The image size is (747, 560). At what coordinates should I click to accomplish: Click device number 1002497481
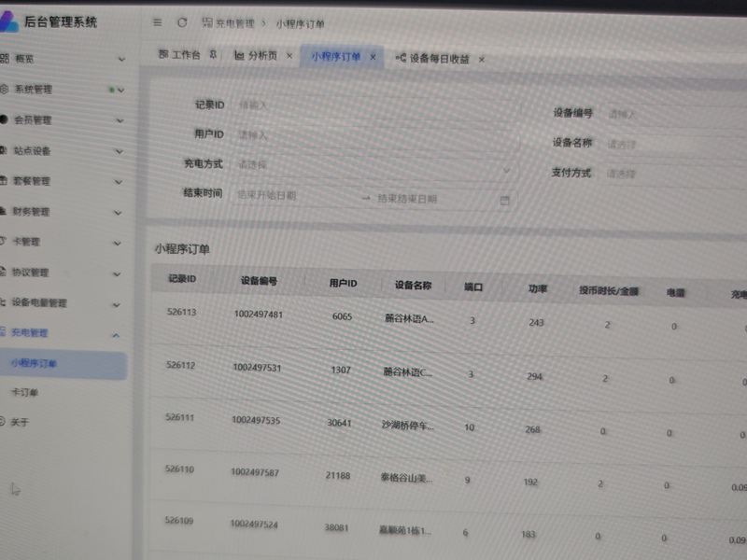259,315
